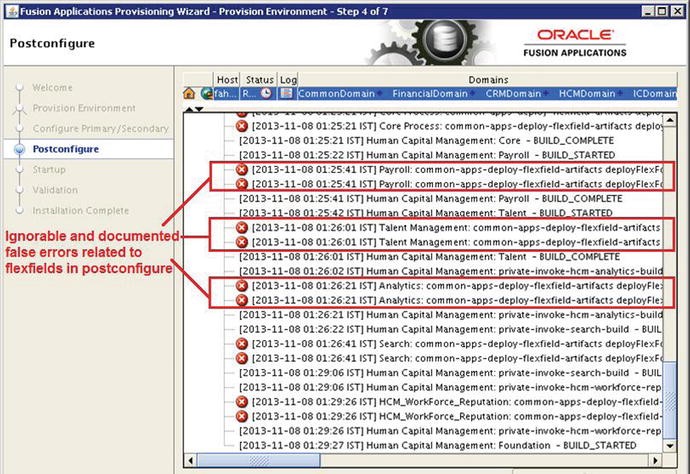Select the Startup step

pos(49,169)
